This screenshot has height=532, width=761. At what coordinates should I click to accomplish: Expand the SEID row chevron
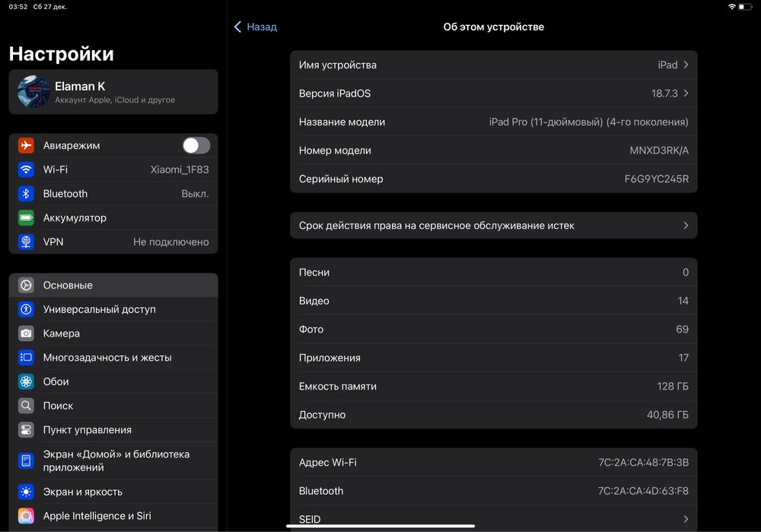(686, 519)
